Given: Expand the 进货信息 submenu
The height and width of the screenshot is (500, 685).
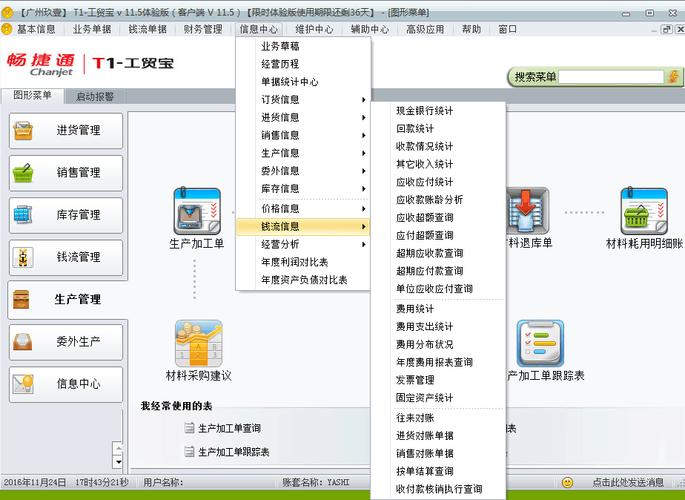Looking at the screenshot, I should pos(303,117).
